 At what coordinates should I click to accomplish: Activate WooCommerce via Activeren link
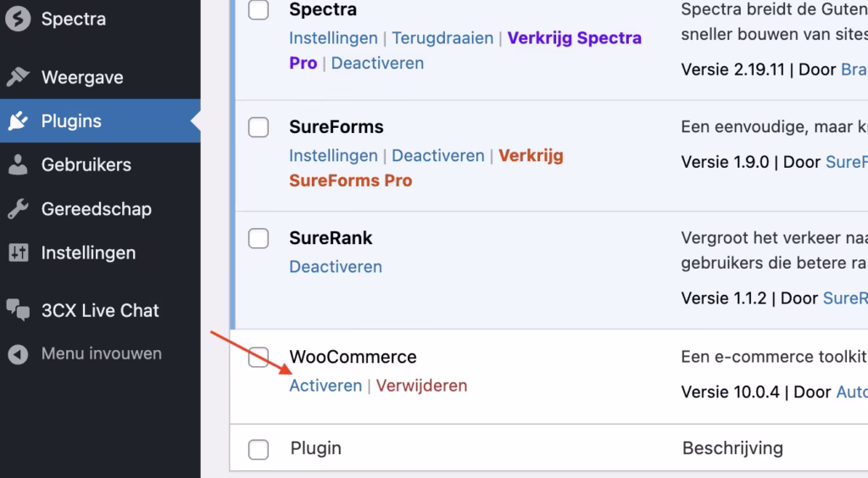pos(325,386)
